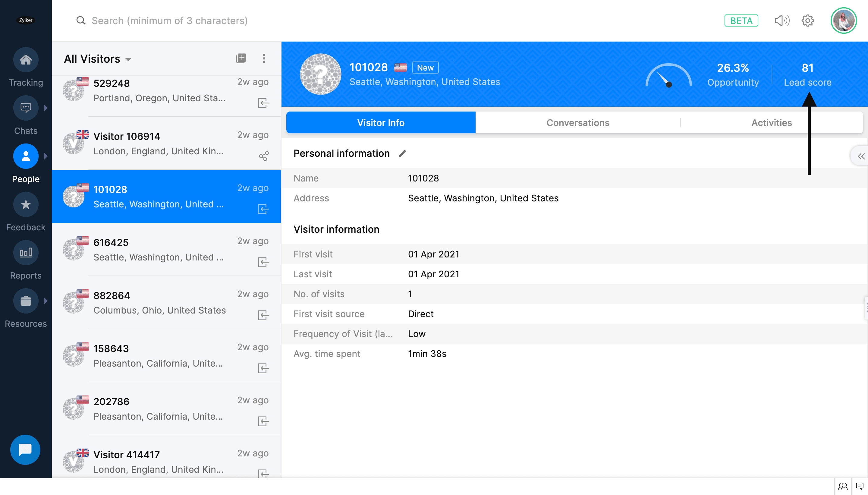Open the chat widget at bottom left
The image size is (868, 495).
[25, 449]
